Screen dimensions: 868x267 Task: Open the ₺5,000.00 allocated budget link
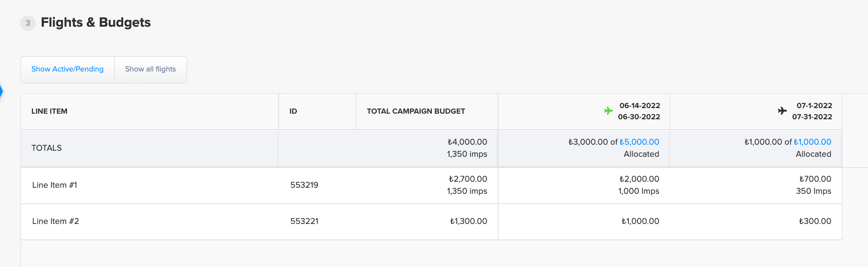pos(639,142)
